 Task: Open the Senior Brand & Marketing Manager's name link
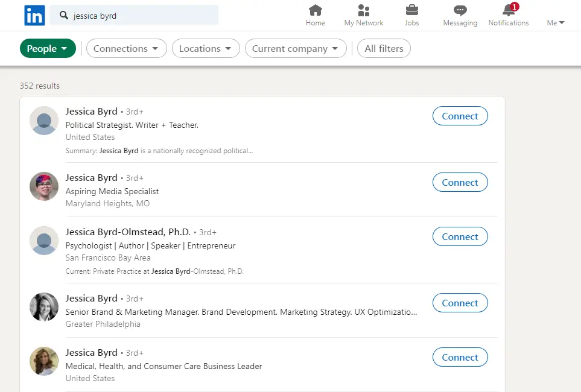92,299
